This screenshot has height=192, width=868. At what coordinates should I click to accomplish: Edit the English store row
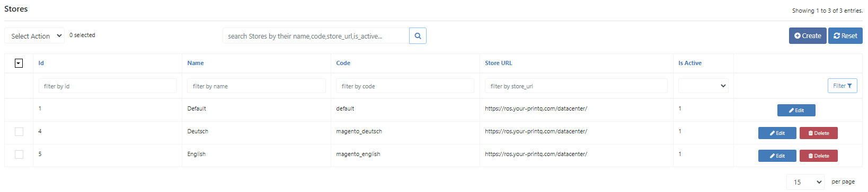pyautogui.click(x=777, y=156)
